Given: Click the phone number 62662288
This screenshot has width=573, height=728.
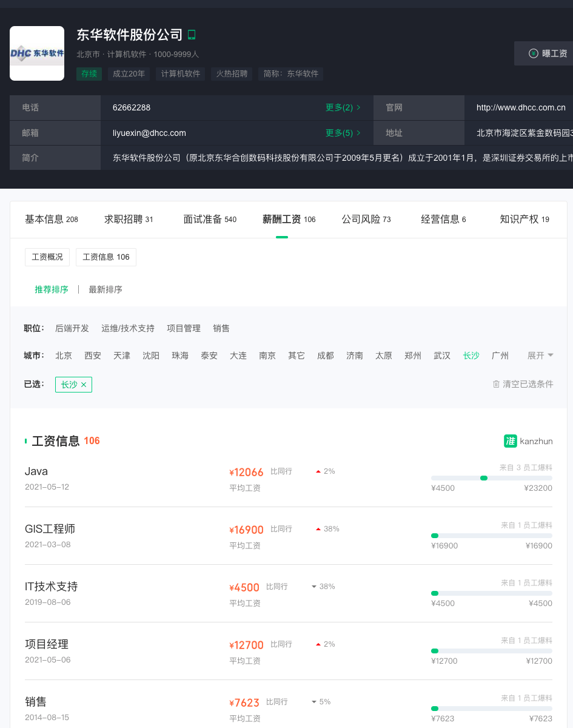Looking at the screenshot, I should pyautogui.click(x=132, y=107).
